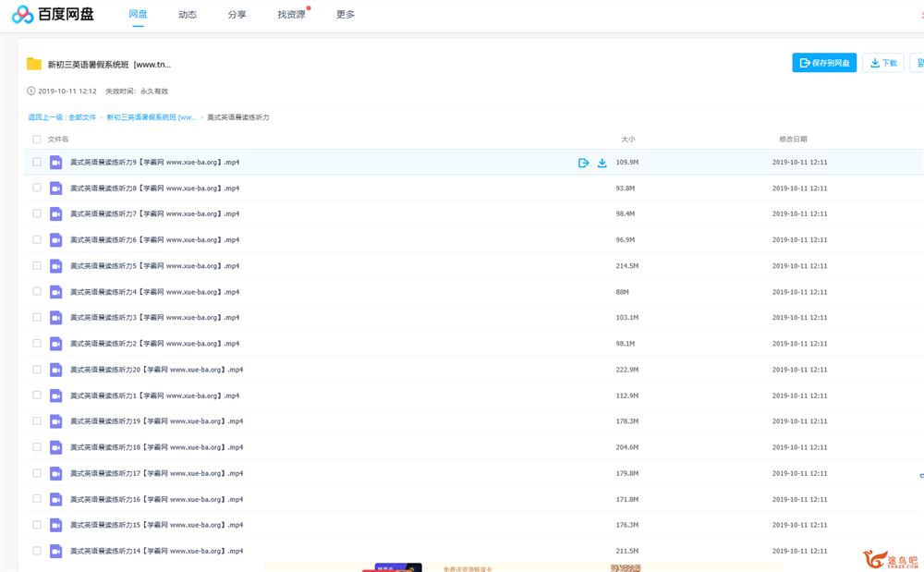Click video icon of 晨读练听力1 file

[56, 396]
